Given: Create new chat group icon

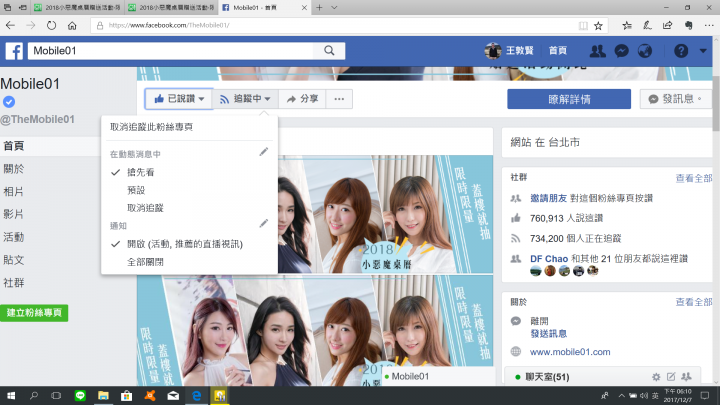Looking at the screenshot, I should (686, 377).
